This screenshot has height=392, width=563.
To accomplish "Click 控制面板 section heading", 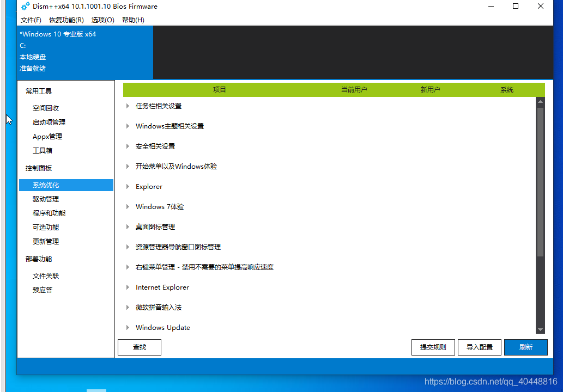I will pos(38,168).
